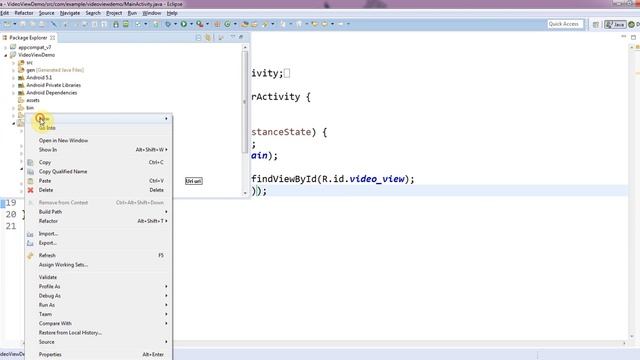
Task: Click the Open Type package icon
Action: [245, 24]
